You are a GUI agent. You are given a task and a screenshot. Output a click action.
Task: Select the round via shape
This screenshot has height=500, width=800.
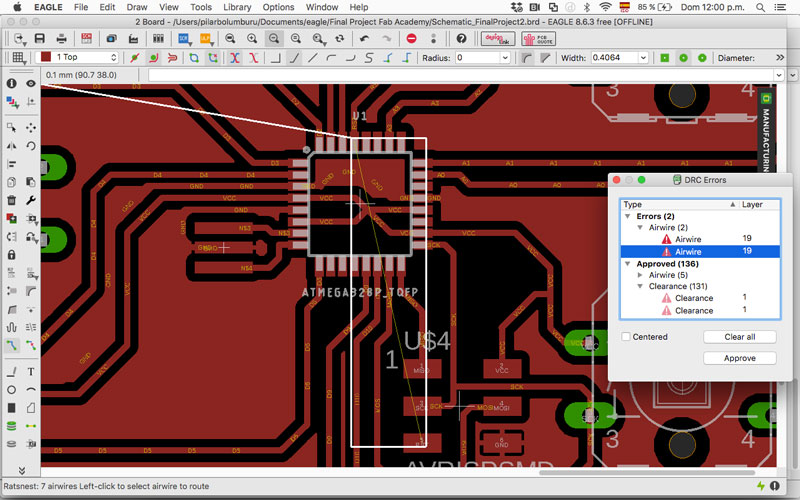[684, 58]
